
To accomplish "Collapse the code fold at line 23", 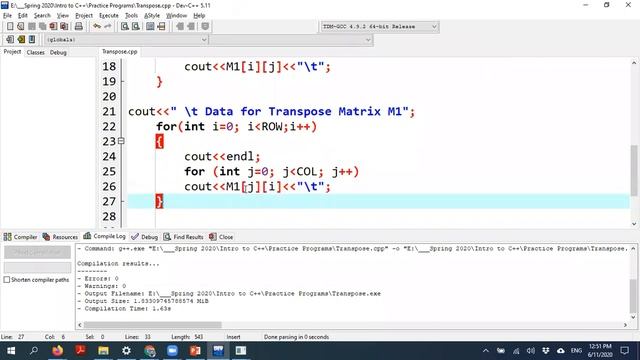I will (121, 141).
